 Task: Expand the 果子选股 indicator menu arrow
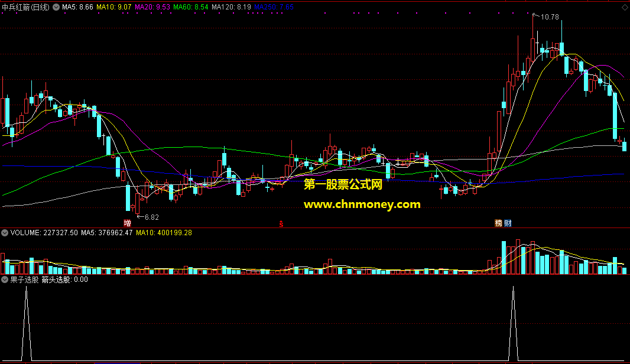[x=5, y=279]
